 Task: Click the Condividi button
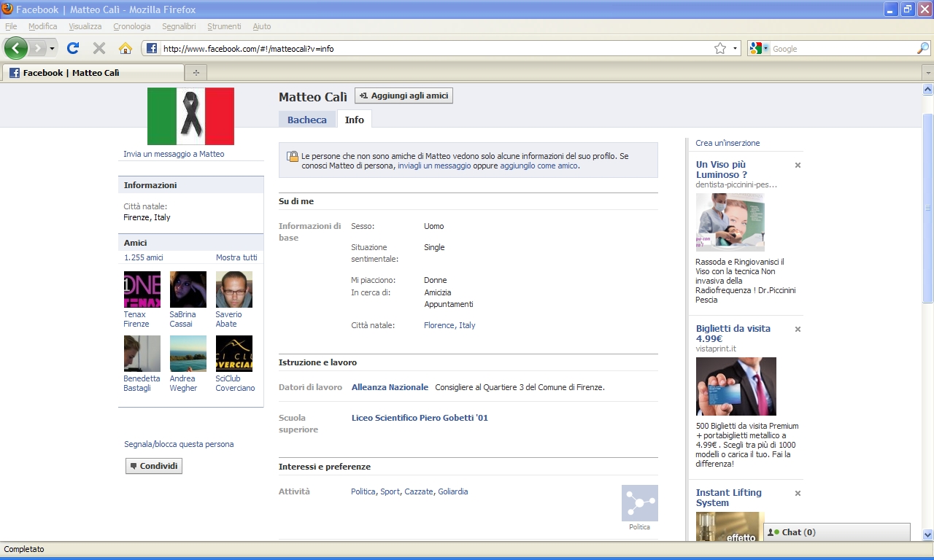(x=154, y=466)
